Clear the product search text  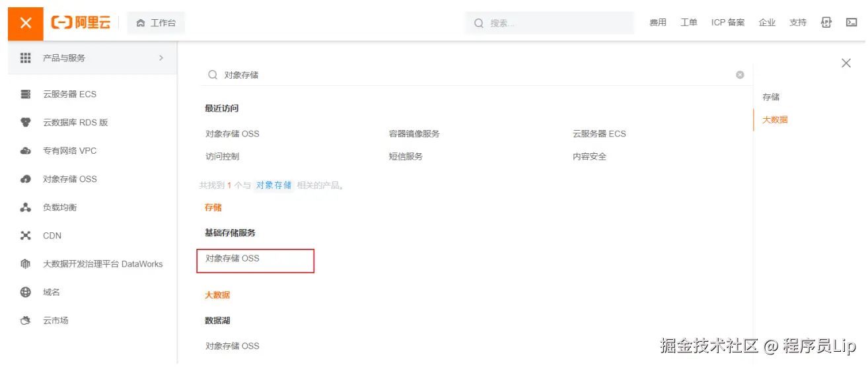[x=740, y=75]
